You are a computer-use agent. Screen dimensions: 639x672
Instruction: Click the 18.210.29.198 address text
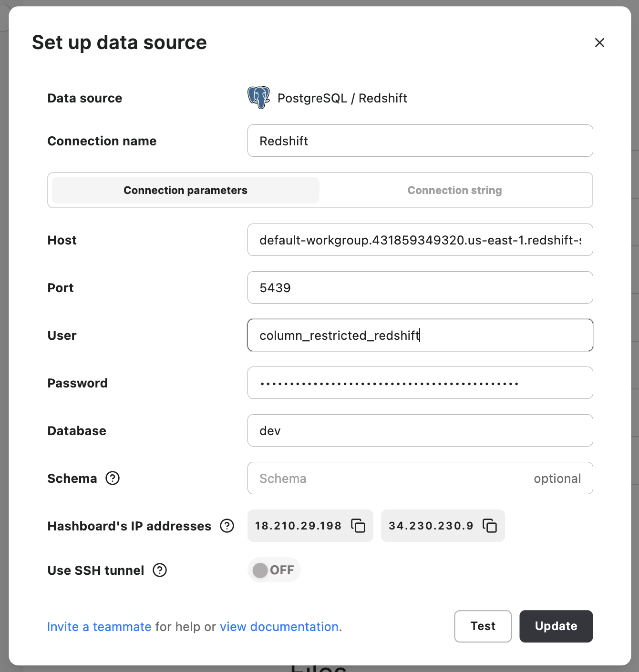click(298, 526)
